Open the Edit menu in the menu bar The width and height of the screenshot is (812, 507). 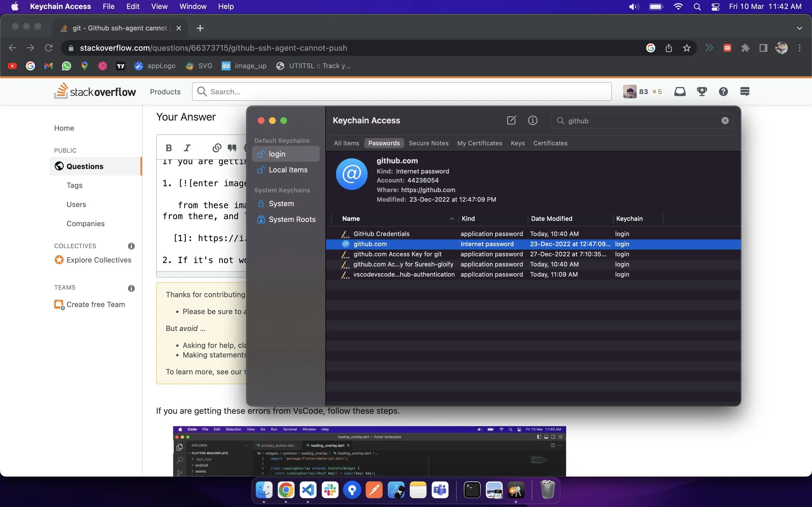coord(133,7)
